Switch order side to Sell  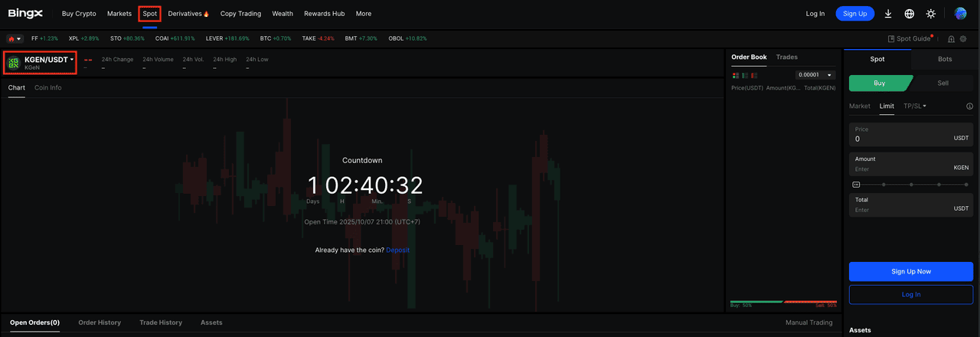[x=942, y=83]
